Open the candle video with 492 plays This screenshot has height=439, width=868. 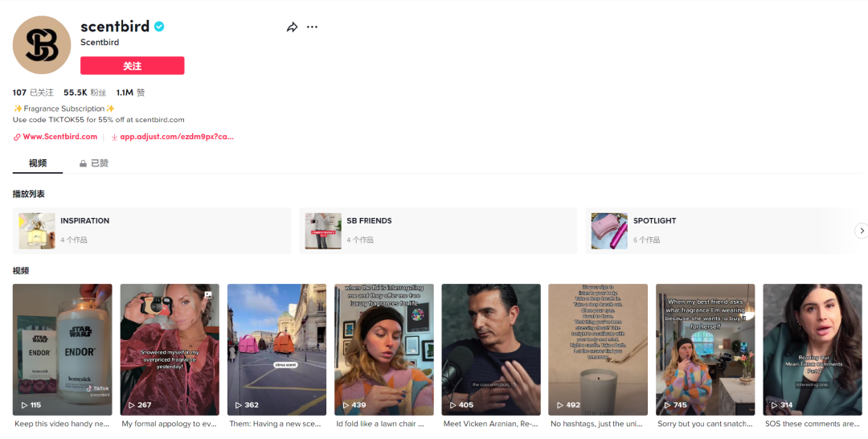[x=598, y=350]
